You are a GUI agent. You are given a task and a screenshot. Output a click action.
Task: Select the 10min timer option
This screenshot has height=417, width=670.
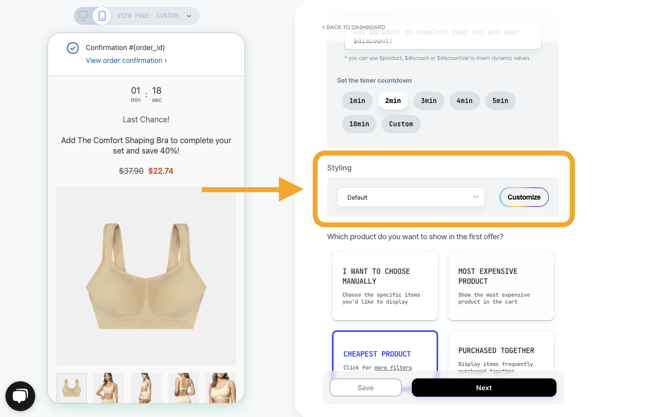[x=359, y=124]
